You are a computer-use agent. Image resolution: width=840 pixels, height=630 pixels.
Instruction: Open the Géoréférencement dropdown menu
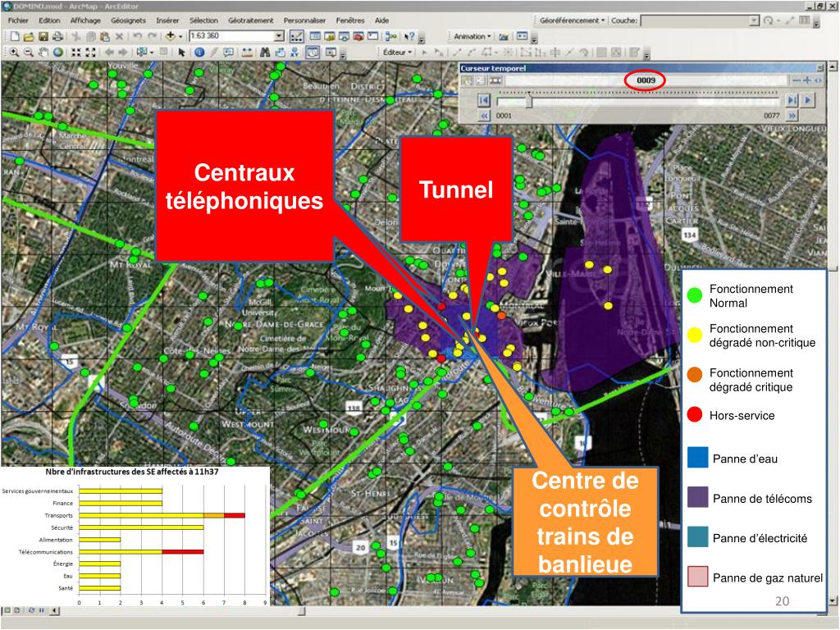tap(572, 21)
